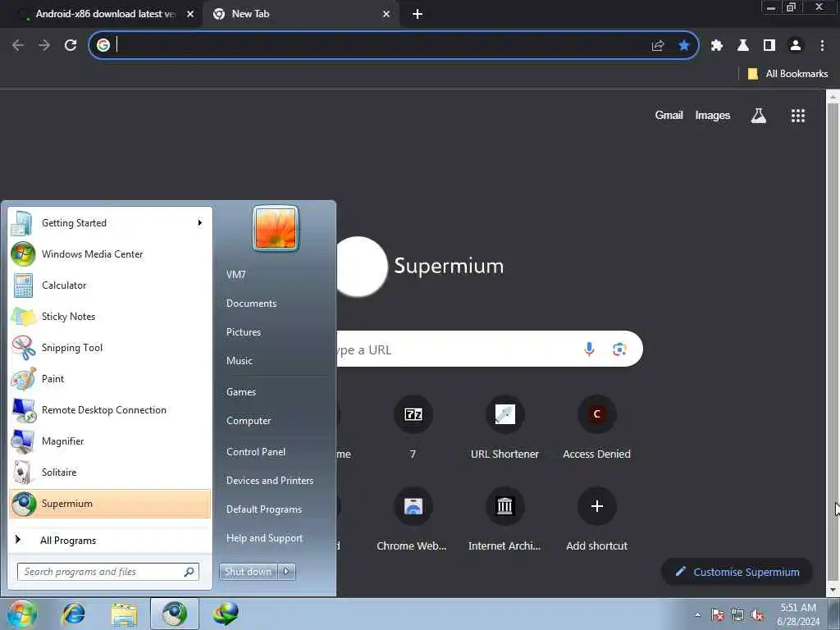Search by image with the Lens icon

click(619, 349)
